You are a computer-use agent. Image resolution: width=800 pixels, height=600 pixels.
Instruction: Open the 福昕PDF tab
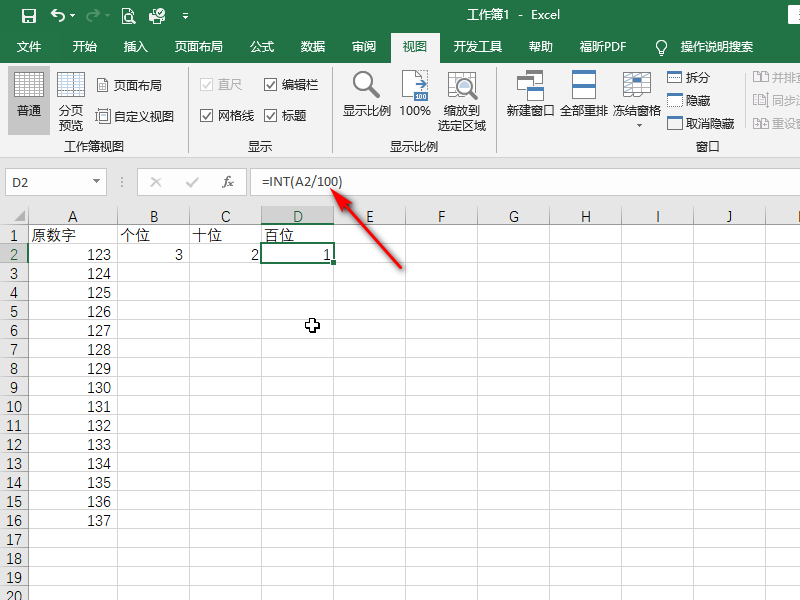point(603,47)
